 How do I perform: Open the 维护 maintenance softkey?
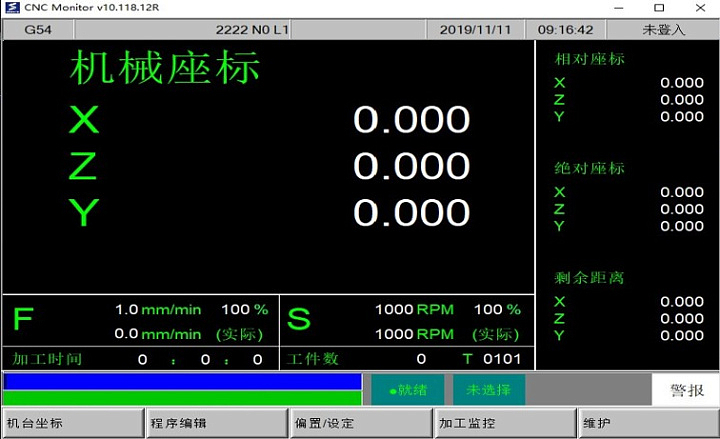click(x=648, y=423)
